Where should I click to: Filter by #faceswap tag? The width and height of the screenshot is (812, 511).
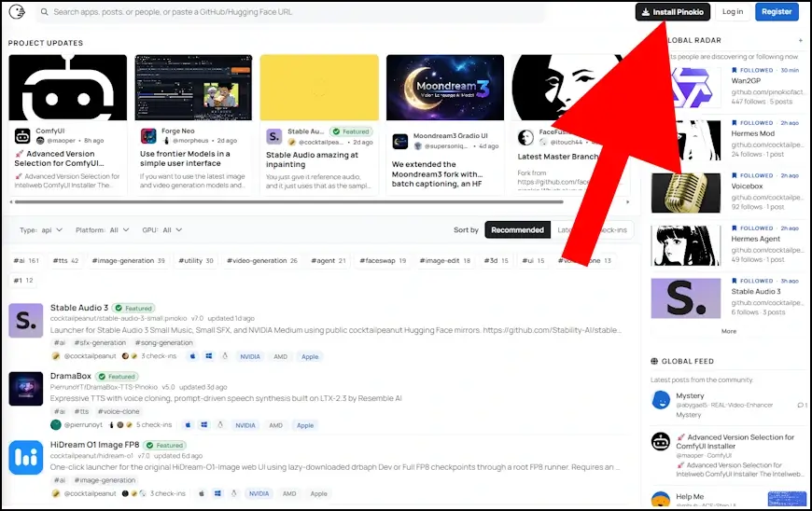pyautogui.click(x=383, y=261)
